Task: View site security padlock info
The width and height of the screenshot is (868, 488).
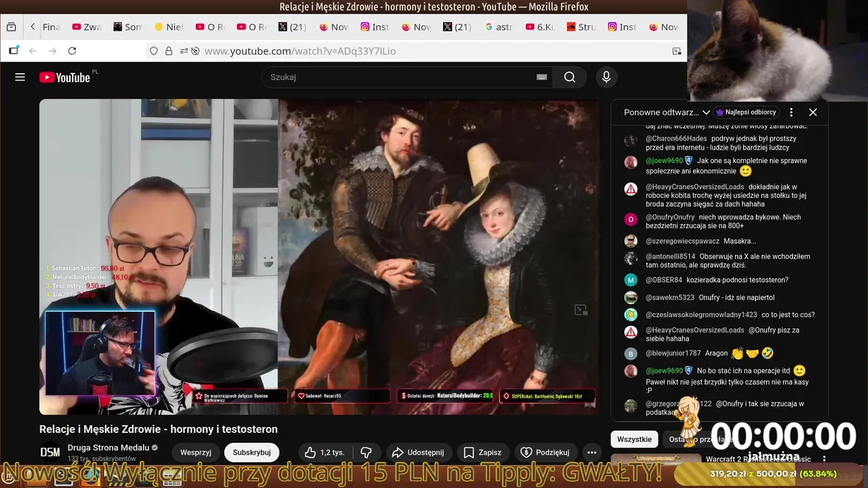Action: tap(169, 51)
